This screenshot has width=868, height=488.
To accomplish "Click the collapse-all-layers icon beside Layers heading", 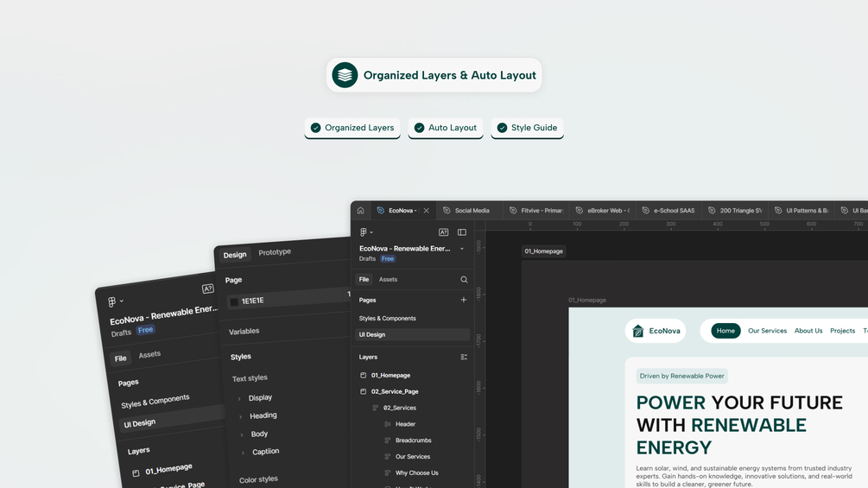I will click(x=464, y=357).
